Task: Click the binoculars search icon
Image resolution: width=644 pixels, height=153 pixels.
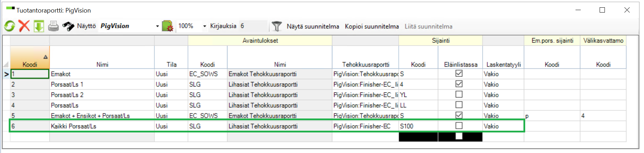Action: [x=68, y=26]
